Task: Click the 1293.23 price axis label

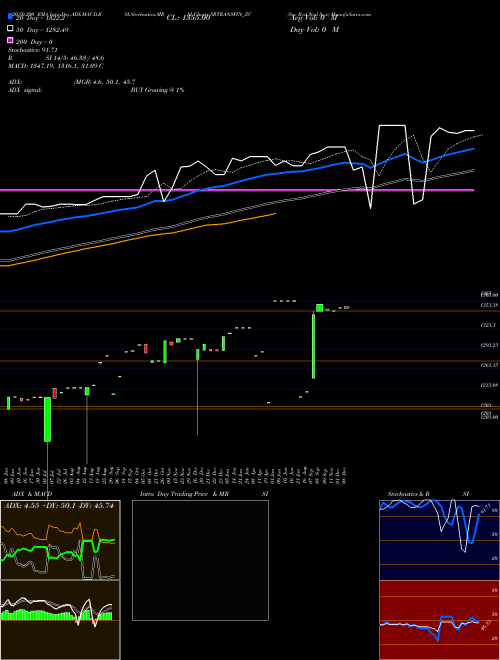Action: tap(490, 345)
